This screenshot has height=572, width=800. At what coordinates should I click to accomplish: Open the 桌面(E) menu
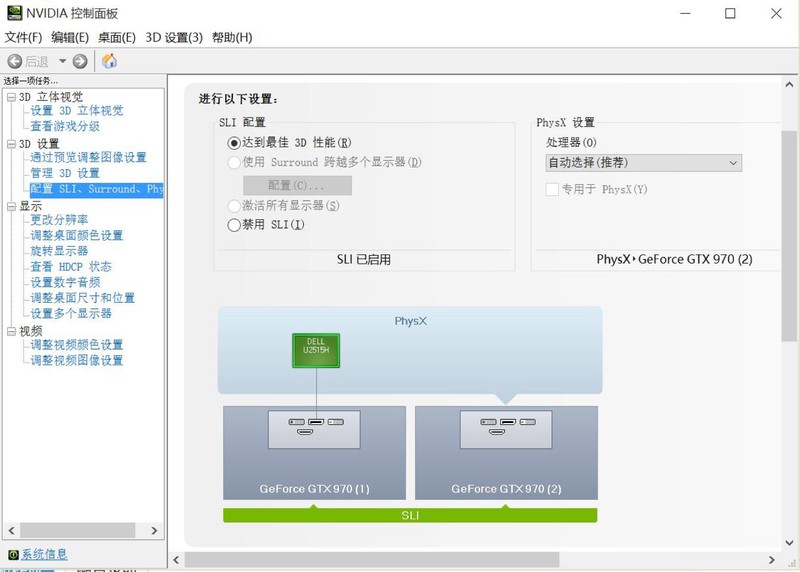point(117,37)
